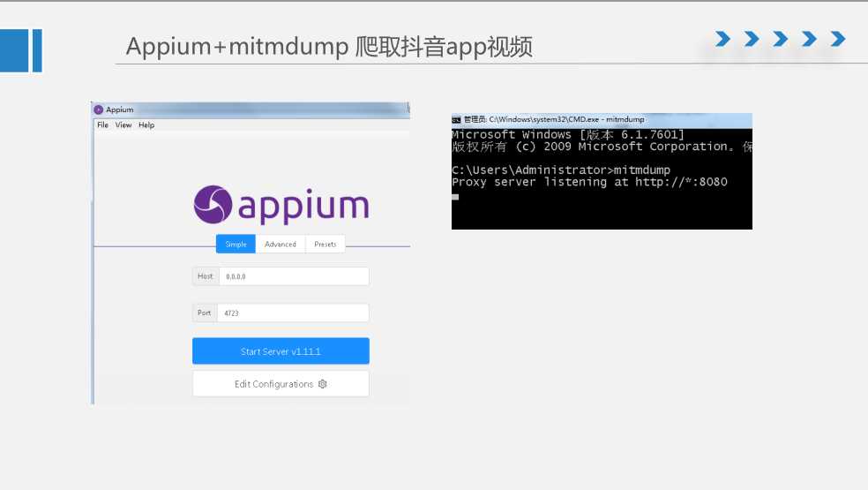Switch to the Presets tab
The height and width of the screenshot is (490, 868).
pyautogui.click(x=325, y=244)
